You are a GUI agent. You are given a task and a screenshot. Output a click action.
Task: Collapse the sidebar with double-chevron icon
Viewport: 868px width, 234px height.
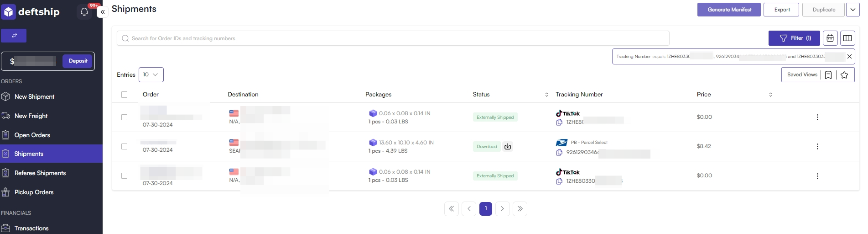(103, 12)
